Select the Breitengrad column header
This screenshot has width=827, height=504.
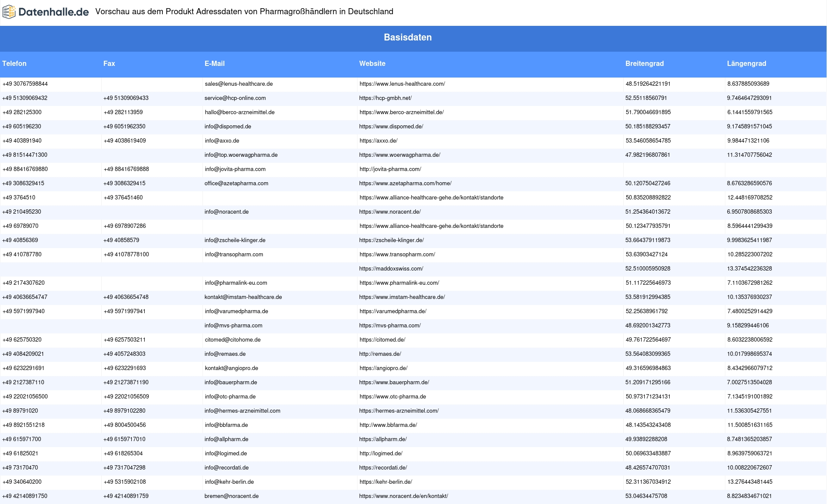644,63
